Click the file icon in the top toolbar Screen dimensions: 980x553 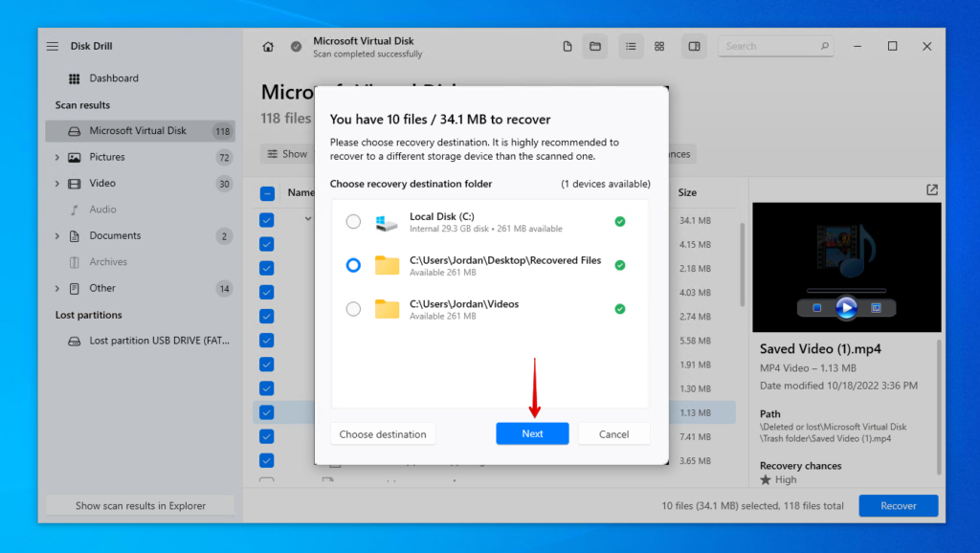pyautogui.click(x=567, y=45)
